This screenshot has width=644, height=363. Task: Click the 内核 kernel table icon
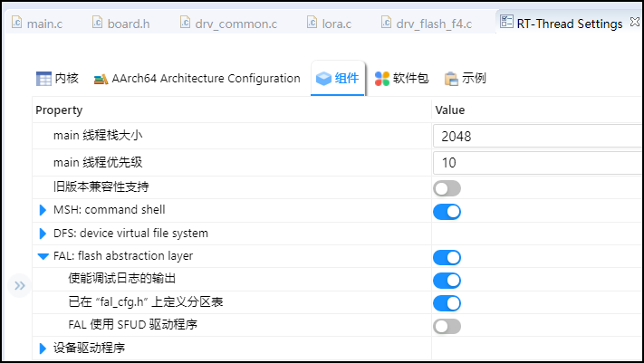pos(43,79)
